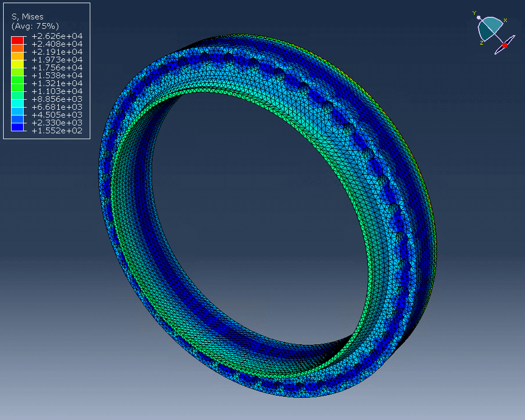
Task: Click the darkest blue legend swatch
Action: point(17,127)
